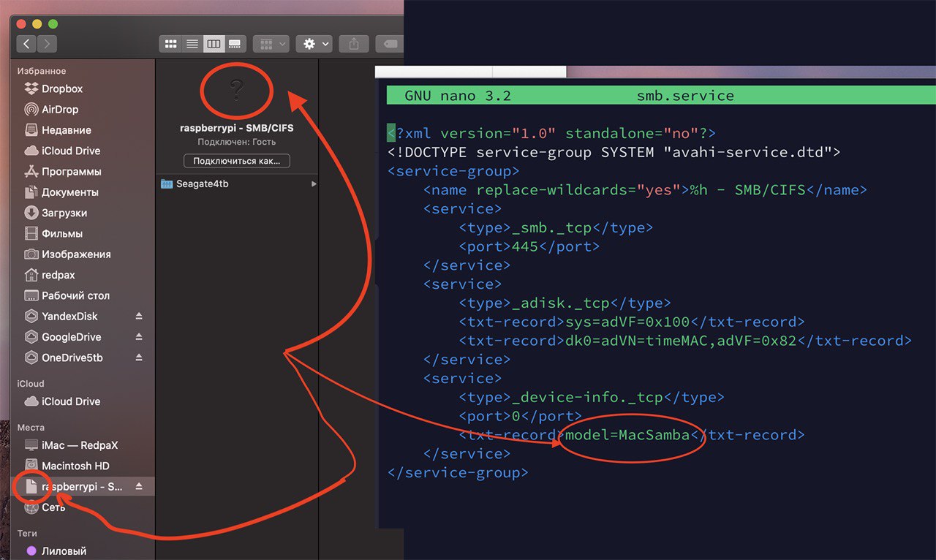
Task: Click the second terminal tab
Action: [529, 72]
